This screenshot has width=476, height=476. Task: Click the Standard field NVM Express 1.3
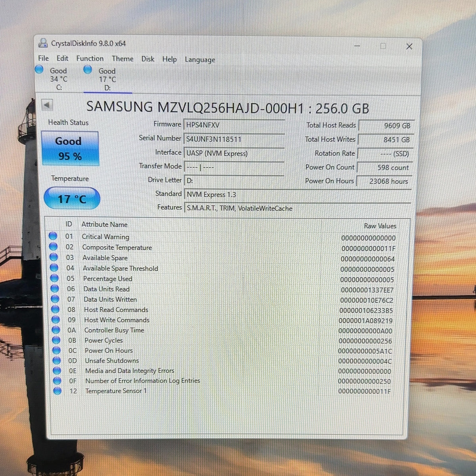click(297, 194)
